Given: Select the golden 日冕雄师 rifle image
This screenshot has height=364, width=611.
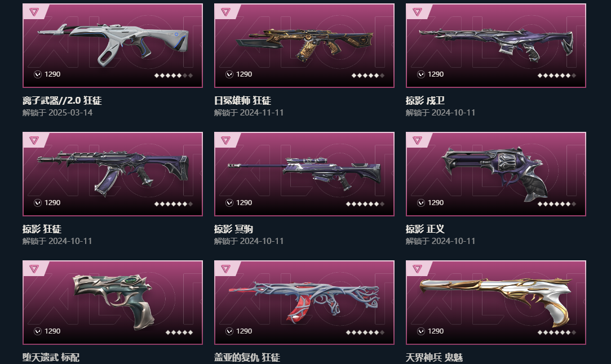Looking at the screenshot, I should tap(304, 44).
